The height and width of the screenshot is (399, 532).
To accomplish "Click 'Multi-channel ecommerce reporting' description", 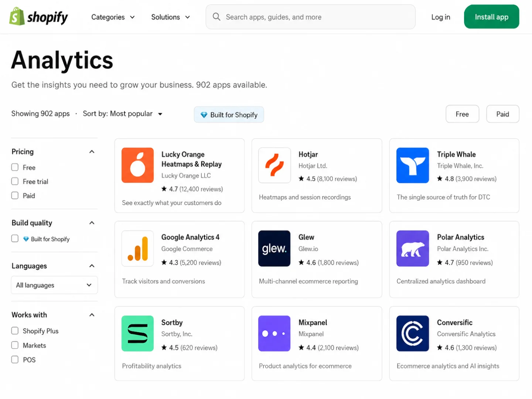I will point(308,281).
